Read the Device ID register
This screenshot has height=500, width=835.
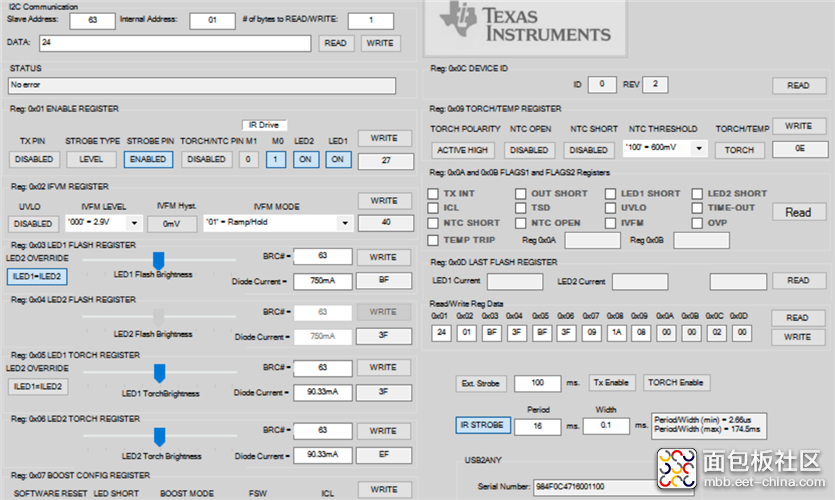(799, 85)
